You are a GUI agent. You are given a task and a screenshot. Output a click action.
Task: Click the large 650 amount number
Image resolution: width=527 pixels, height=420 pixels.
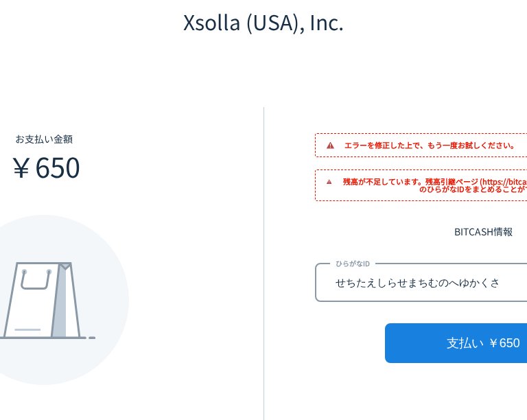pyautogui.click(x=58, y=168)
